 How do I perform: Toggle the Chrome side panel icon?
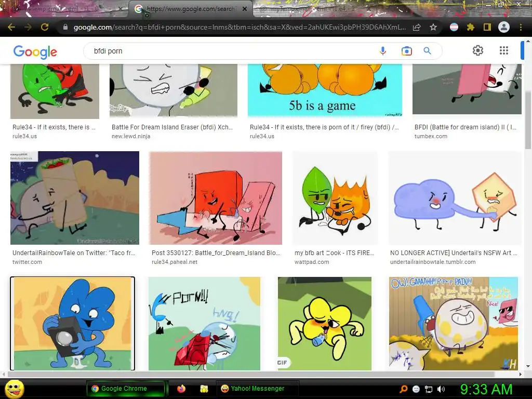point(487,27)
